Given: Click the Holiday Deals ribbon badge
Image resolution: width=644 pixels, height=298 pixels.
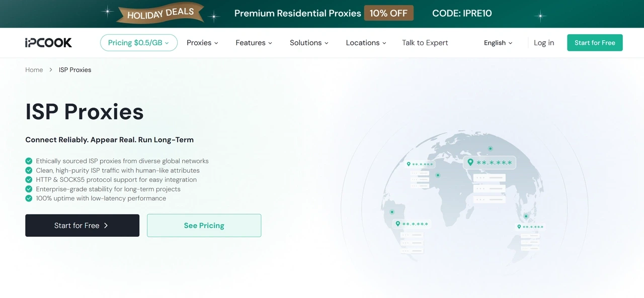Looking at the screenshot, I should pos(160,13).
